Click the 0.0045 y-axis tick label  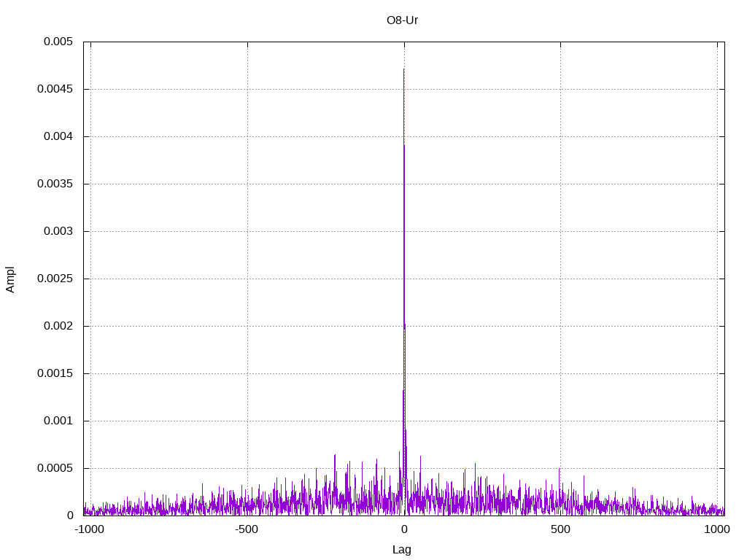(x=55, y=89)
